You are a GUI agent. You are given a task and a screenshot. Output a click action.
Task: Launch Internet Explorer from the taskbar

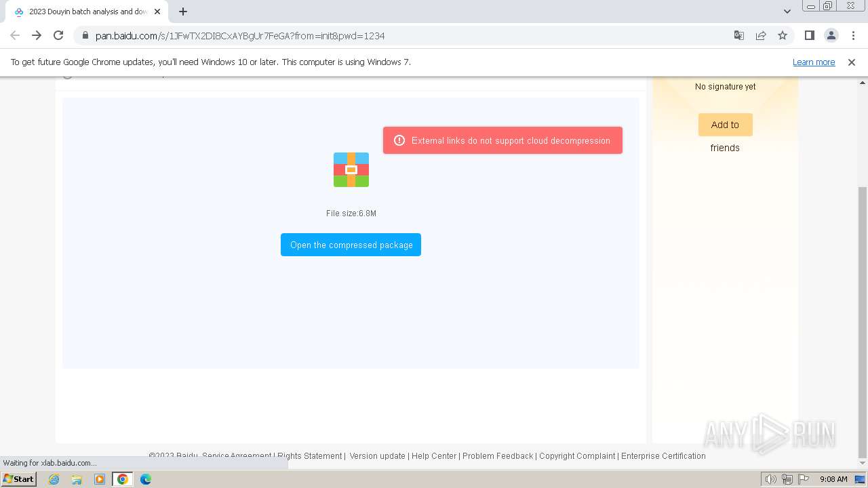click(x=54, y=479)
